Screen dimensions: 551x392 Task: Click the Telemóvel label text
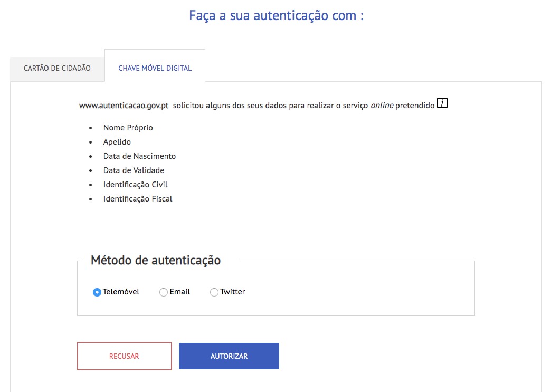tap(120, 292)
